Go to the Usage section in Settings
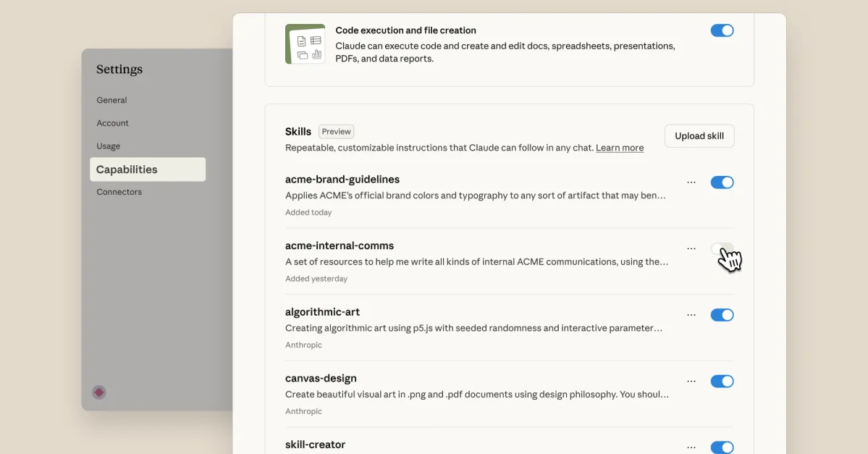 pyautogui.click(x=108, y=146)
